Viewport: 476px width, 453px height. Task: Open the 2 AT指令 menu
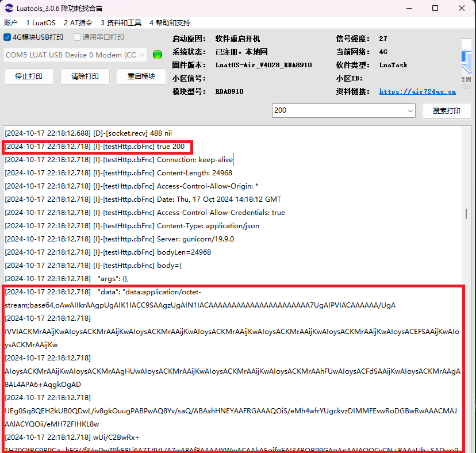click(x=78, y=23)
